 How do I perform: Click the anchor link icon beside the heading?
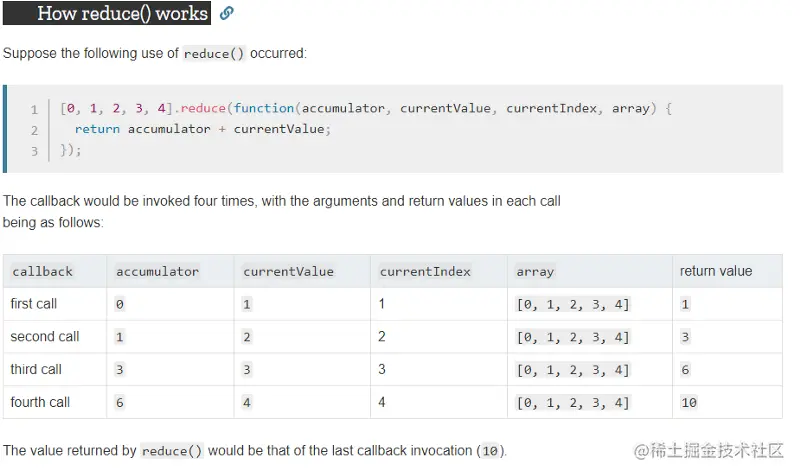point(227,14)
